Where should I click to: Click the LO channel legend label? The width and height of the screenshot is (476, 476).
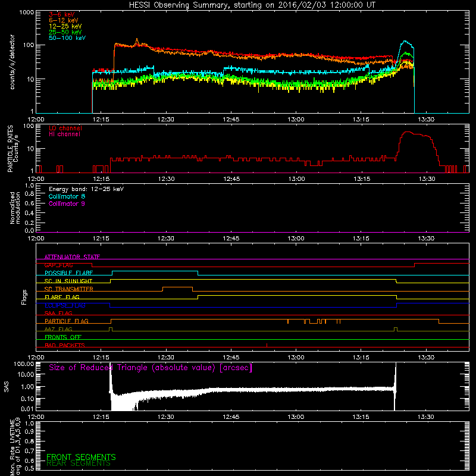pos(65,128)
